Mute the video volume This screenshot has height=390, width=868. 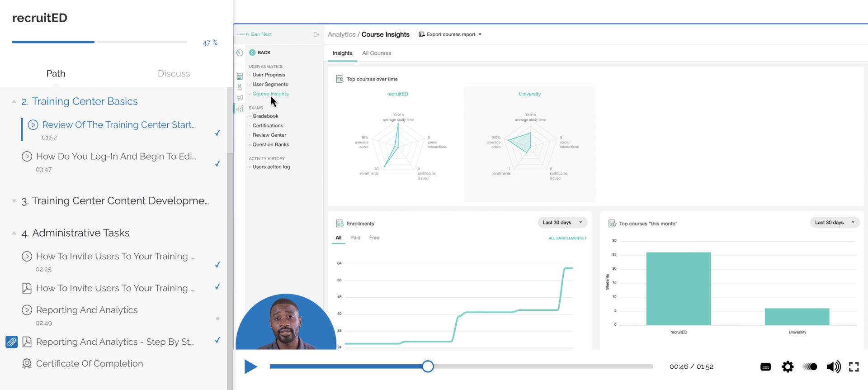(x=833, y=366)
